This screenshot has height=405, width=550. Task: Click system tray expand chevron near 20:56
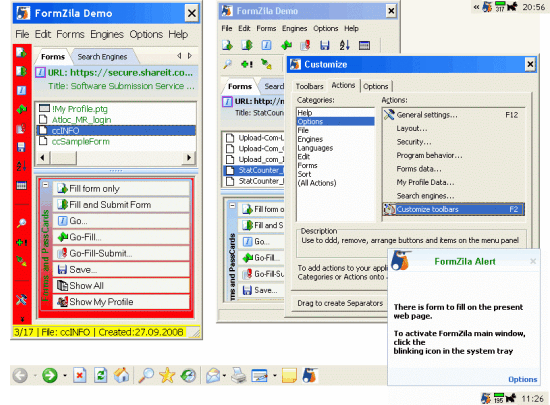476,7
